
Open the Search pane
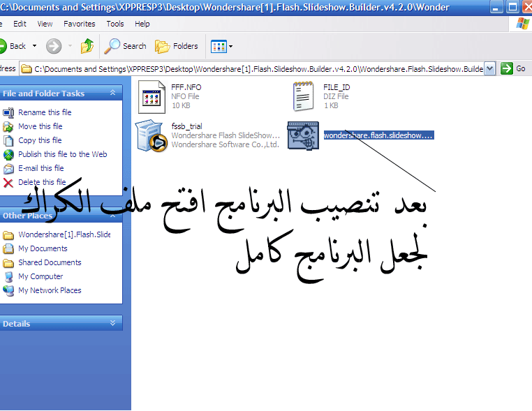click(125, 46)
